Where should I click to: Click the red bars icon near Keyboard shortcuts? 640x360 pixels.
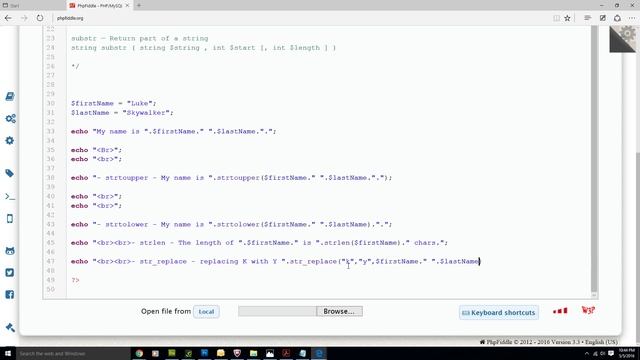(x=560, y=311)
